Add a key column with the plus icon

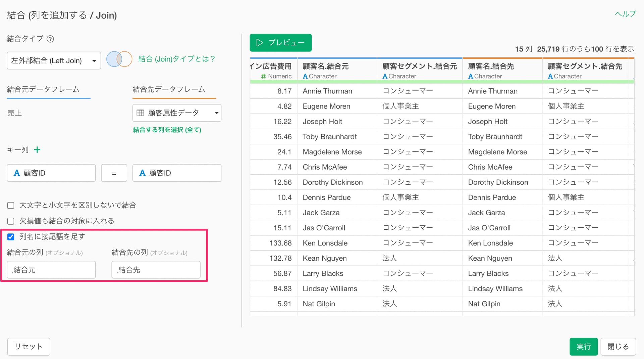(x=37, y=150)
